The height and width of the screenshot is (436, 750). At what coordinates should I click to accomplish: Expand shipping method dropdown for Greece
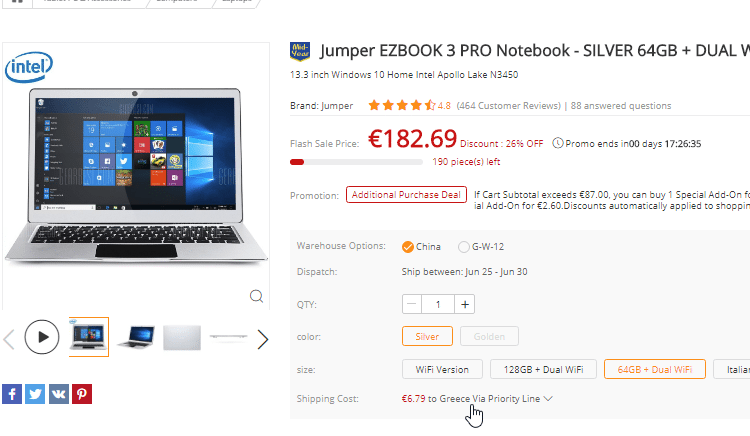click(x=548, y=399)
